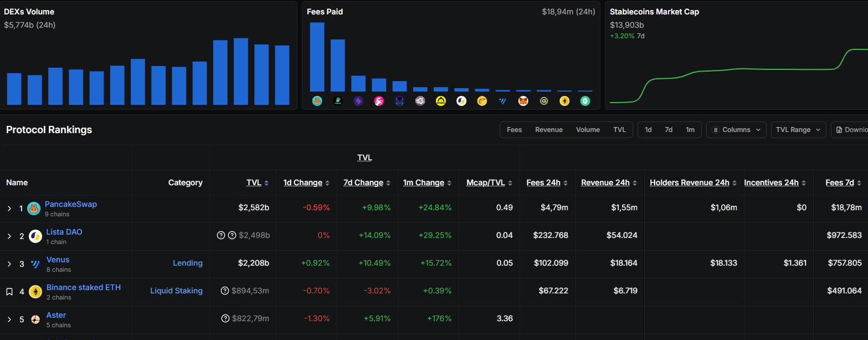
Task: Select the 1m time period
Action: pos(690,130)
